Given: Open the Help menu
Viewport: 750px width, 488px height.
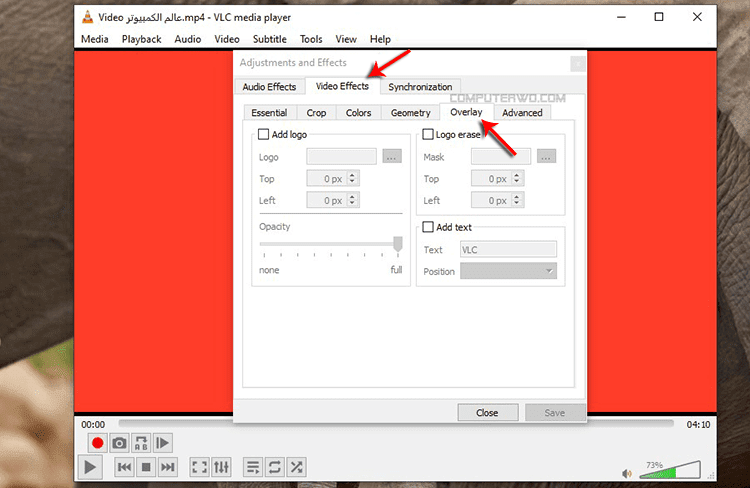Looking at the screenshot, I should coord(380,39).
